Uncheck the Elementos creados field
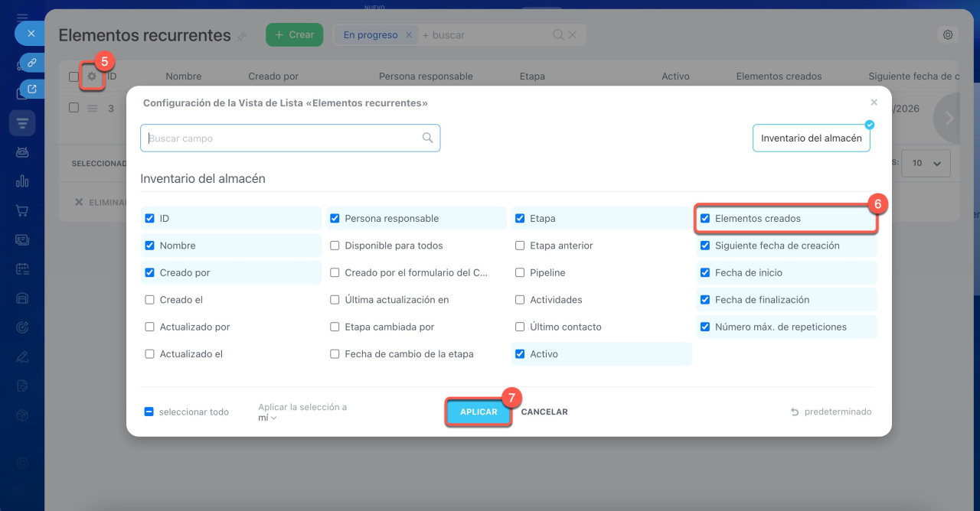This screenshot has width=980, height=511. (x=705, y=219)
